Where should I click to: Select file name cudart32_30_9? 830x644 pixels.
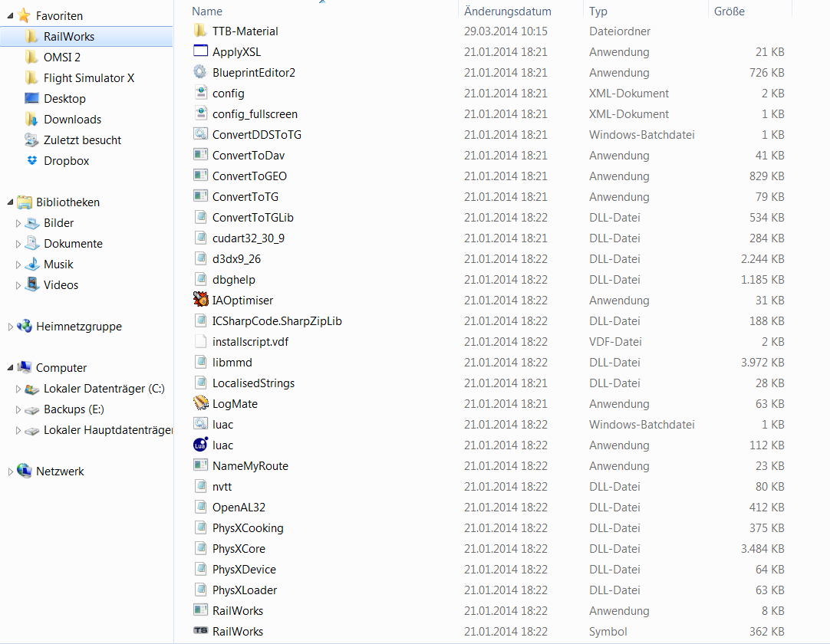249,238
